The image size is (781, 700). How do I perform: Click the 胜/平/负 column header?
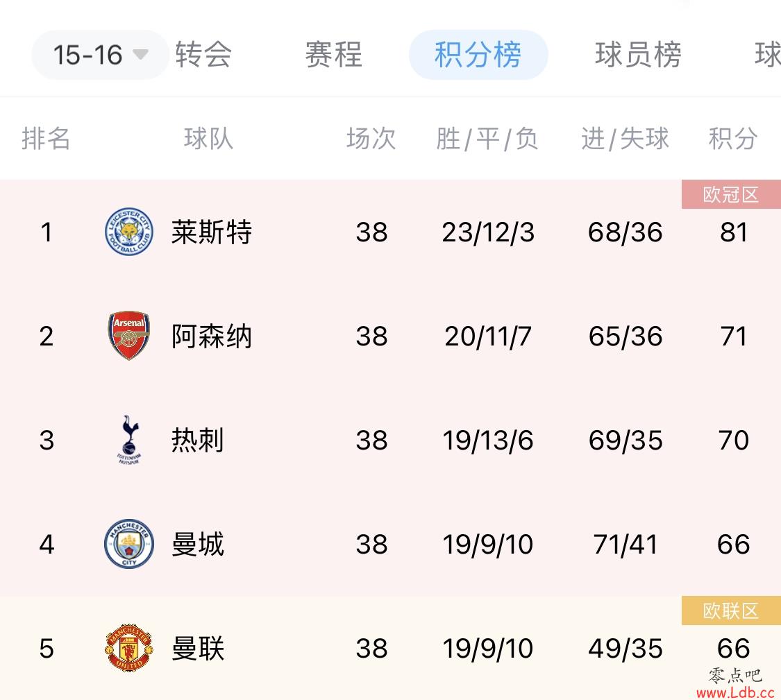pyautogui.click(x=487, y=139)
